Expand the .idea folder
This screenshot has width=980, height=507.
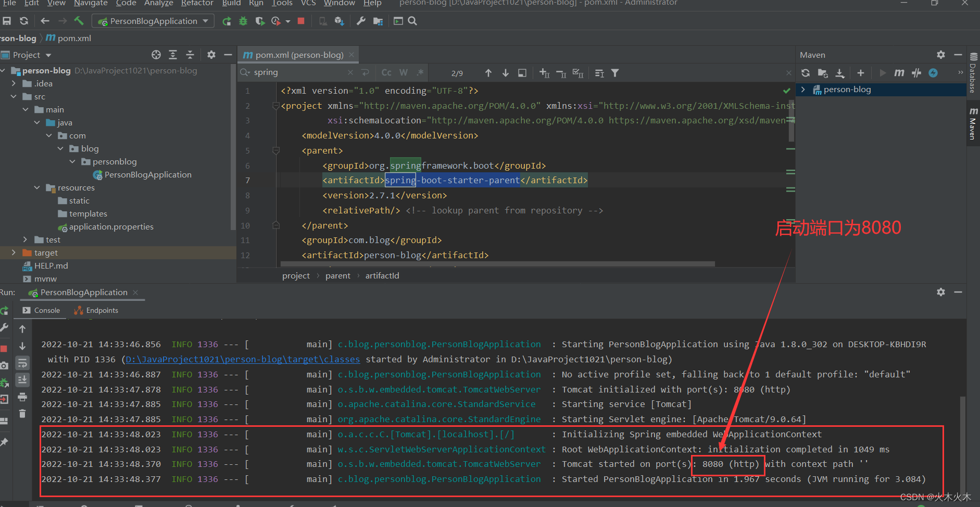[14, 83]
